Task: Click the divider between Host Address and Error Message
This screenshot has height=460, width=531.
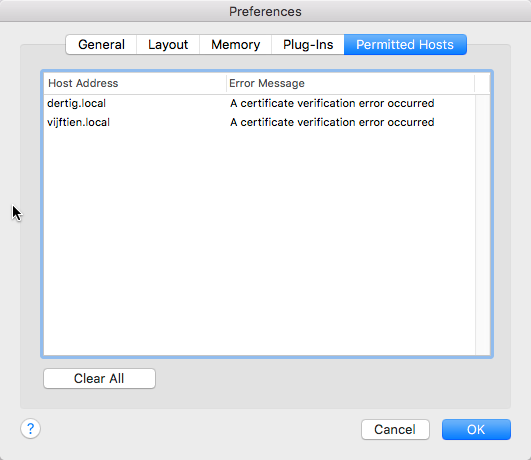Action: pos(226,83)
